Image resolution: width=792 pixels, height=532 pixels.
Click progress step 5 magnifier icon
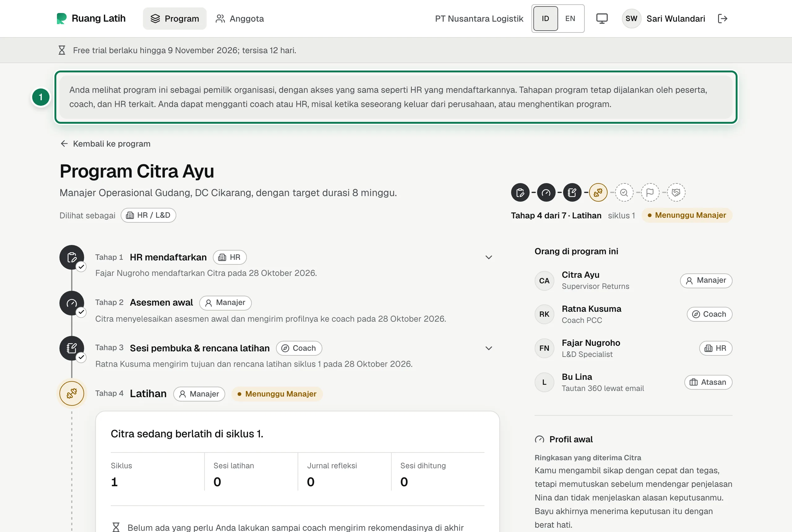click(624, 192)
